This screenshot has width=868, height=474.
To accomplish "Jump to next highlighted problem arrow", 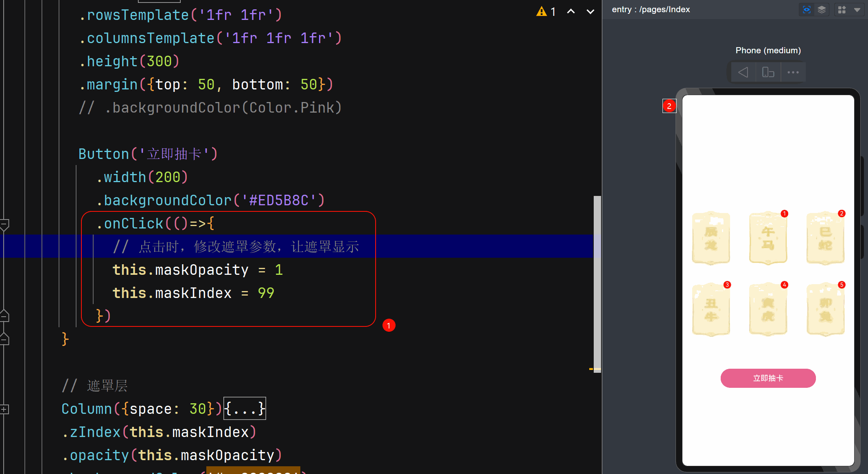I will pos(590,11).
